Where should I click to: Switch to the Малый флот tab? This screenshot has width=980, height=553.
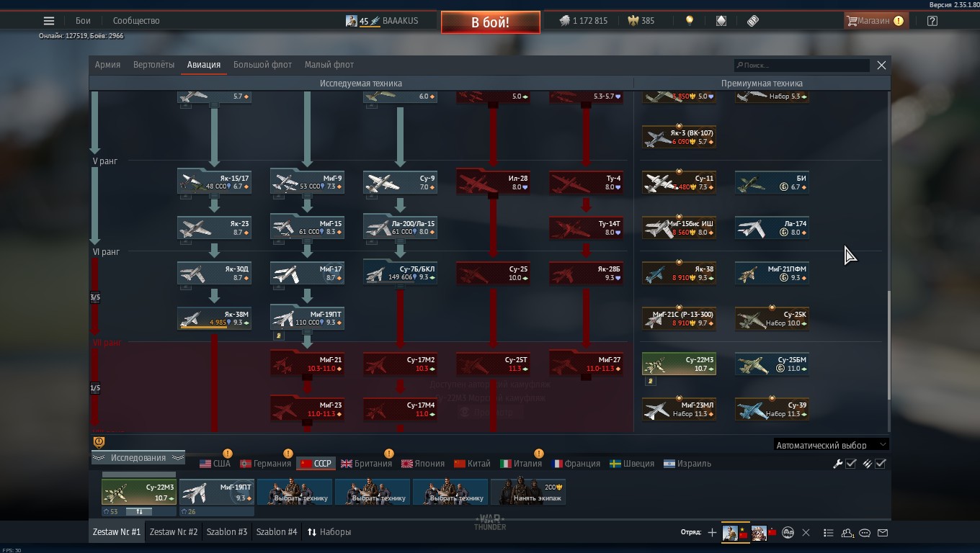329,65
